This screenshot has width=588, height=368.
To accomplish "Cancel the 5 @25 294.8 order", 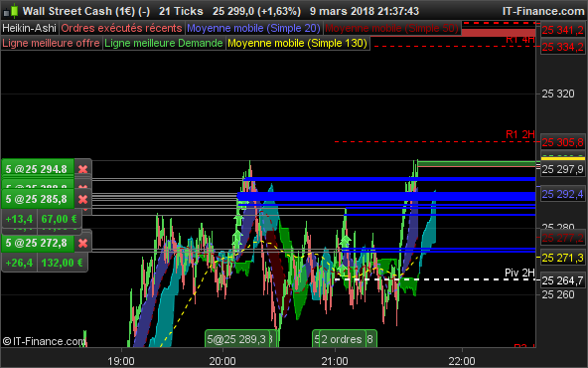I will [x=82, y=169].
